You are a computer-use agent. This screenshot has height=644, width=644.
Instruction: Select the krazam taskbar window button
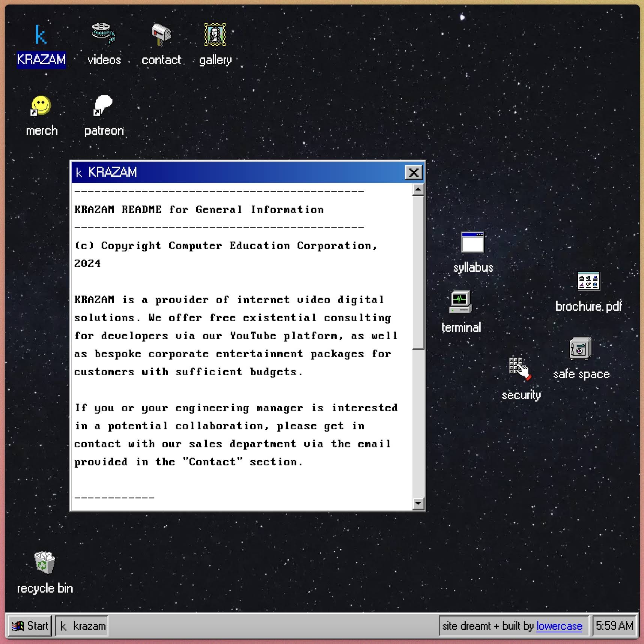(82, 626)
